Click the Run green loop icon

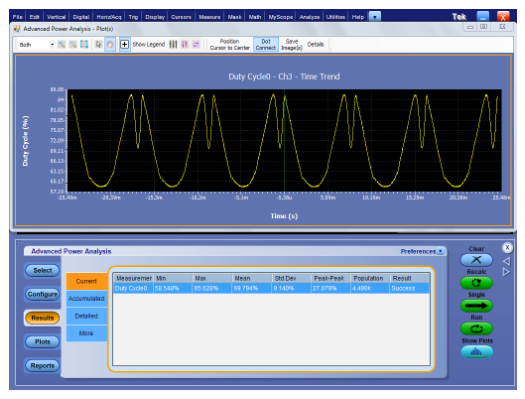click(x=476, y=329)
